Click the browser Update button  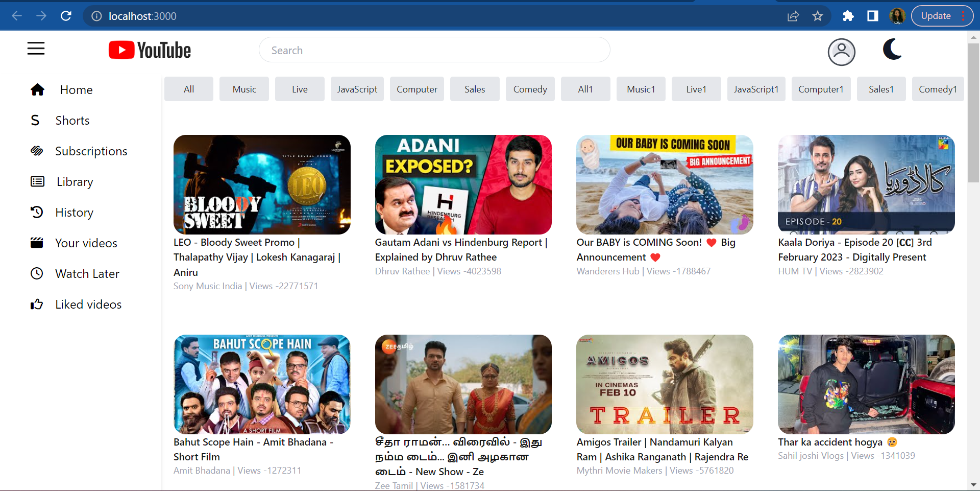936,16
